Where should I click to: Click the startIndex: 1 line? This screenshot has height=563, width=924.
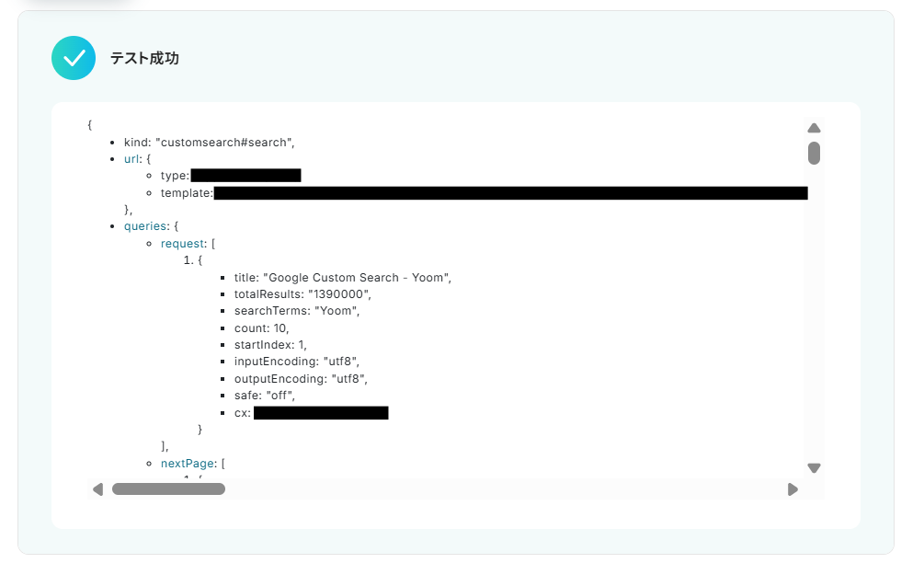click(270, 345)
